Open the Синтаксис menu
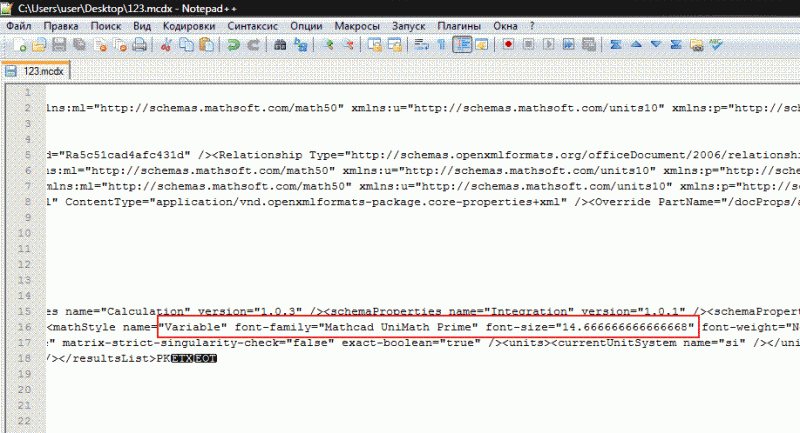The image size is (800, 433). pos(253,26)
